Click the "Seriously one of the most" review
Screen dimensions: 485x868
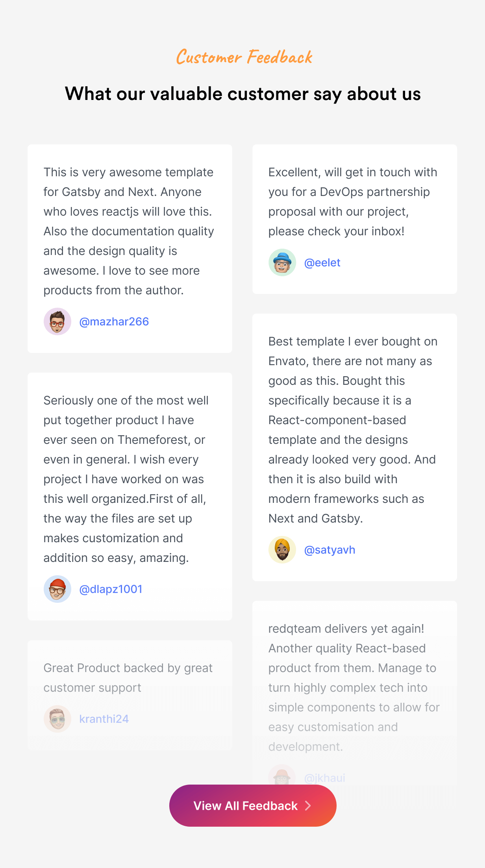[x=126, y=479]
